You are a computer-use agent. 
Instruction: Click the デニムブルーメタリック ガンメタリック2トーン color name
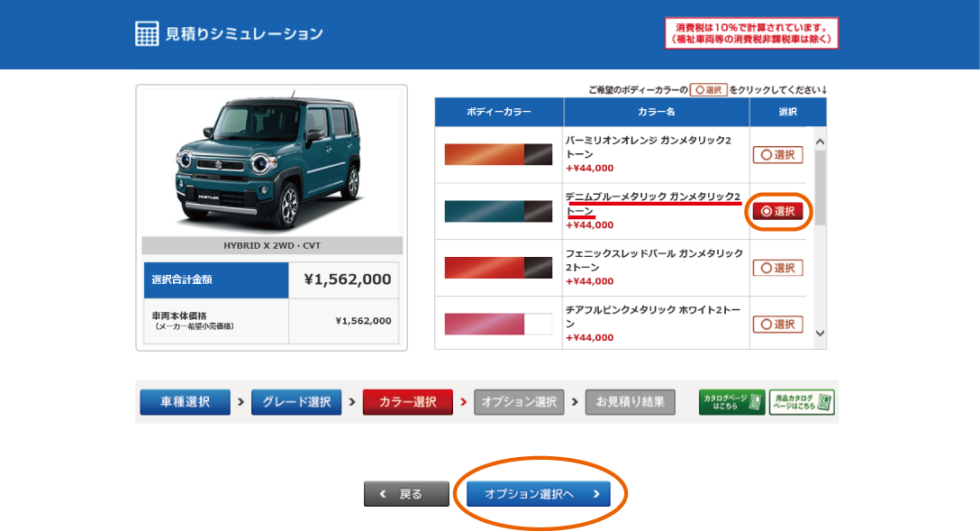[x=653, y=204]
